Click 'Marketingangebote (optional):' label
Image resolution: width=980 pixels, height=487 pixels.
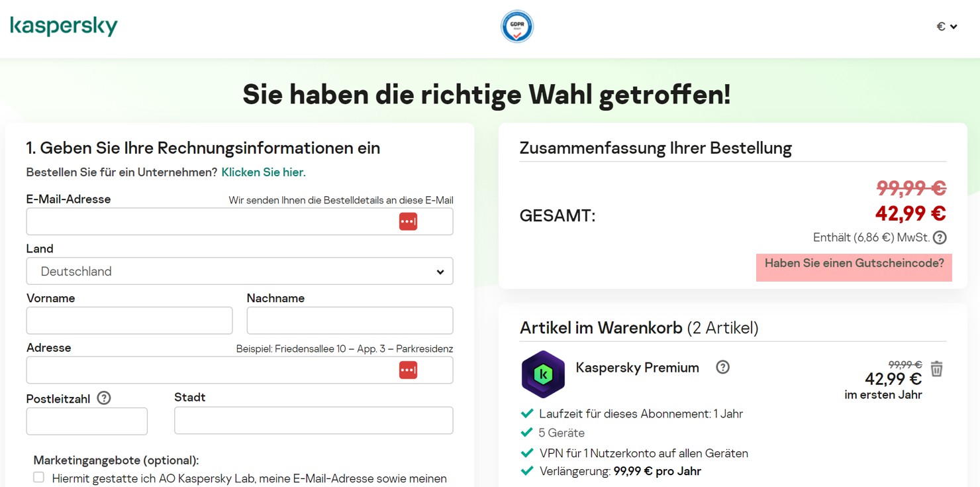coord(116,460)
